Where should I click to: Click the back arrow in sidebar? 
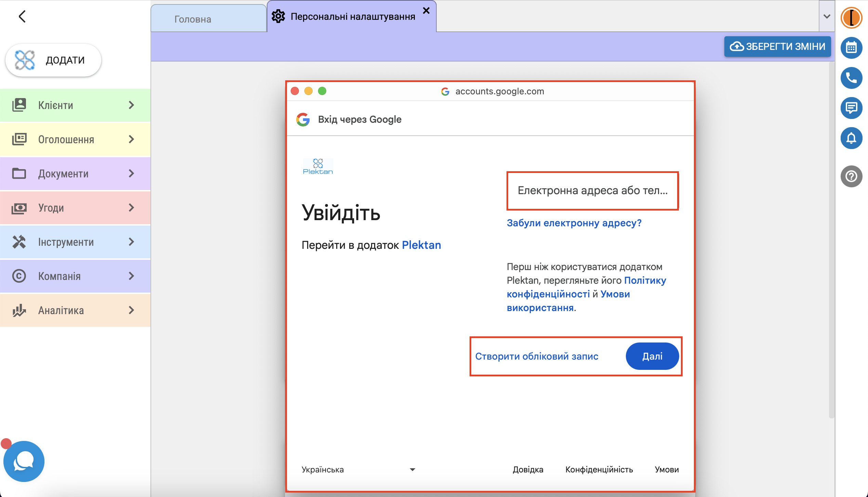point(22,16)
